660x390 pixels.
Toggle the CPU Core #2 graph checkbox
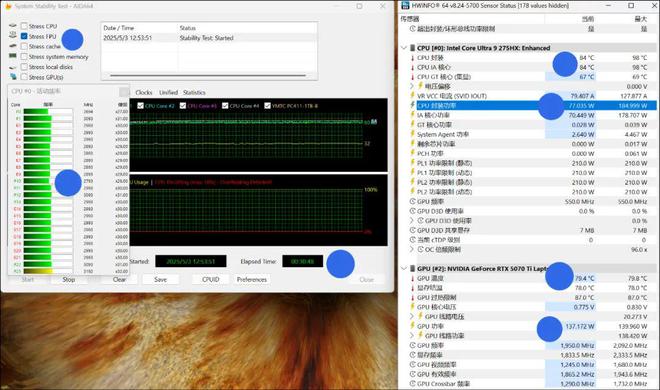(141, 106)
